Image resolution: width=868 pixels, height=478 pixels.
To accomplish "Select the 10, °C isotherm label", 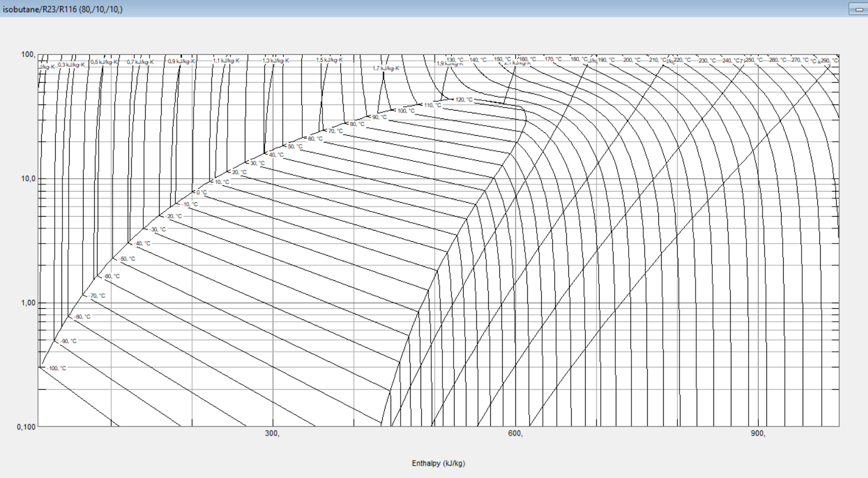I will [221, 182].
